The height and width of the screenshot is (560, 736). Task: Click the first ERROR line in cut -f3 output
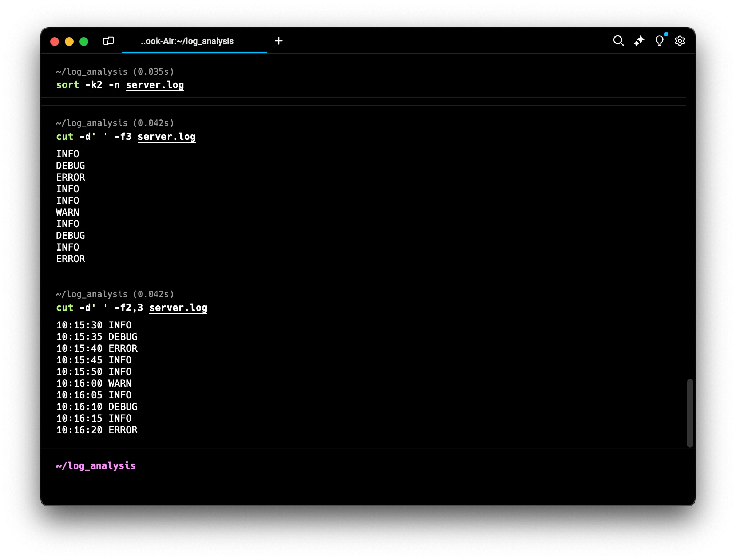[x=71, y=177]
